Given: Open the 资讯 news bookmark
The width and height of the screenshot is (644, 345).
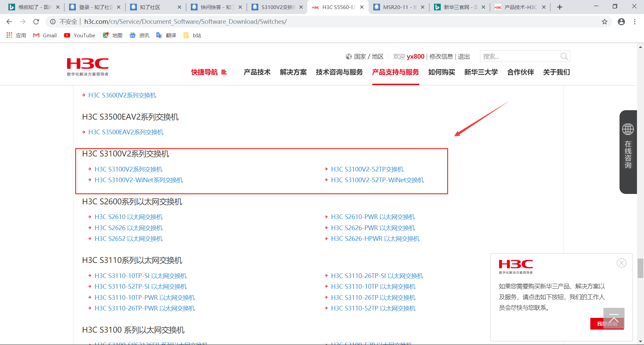Looking at the screenshot, I should point(140,35).
